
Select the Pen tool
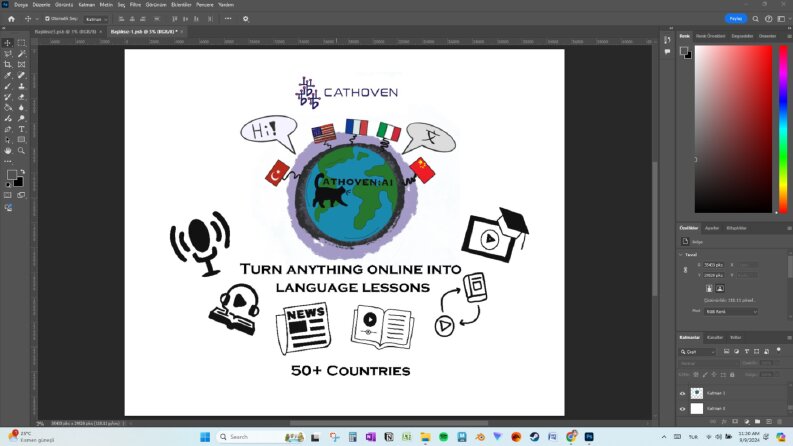(8, 129)
